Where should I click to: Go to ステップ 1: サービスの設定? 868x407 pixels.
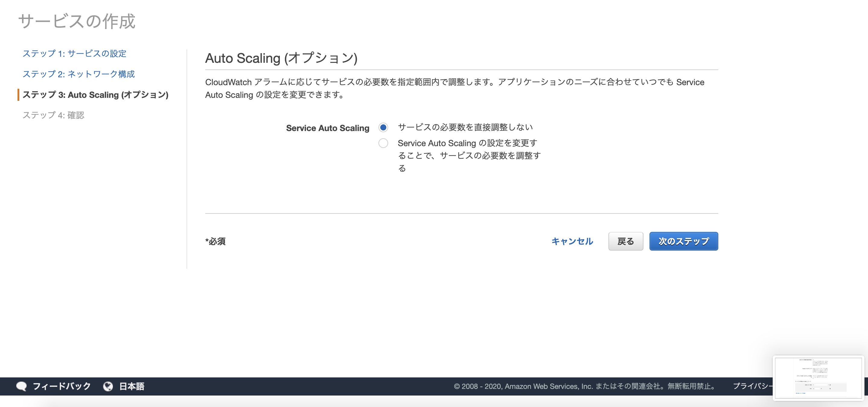coord(75,53)
